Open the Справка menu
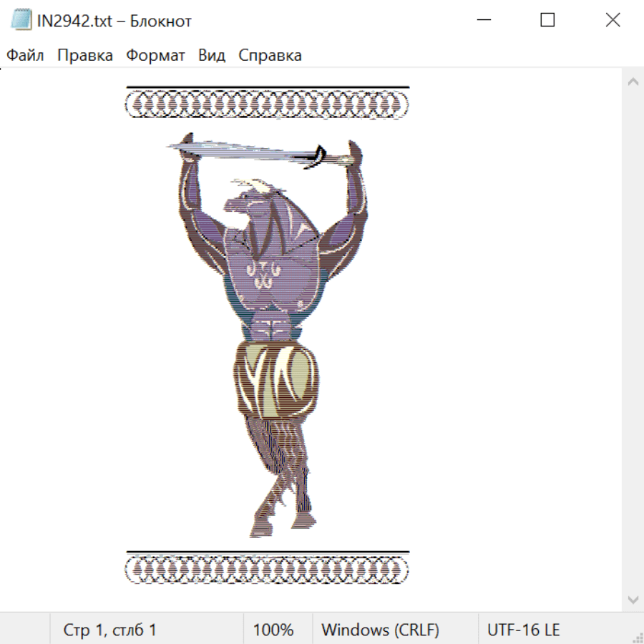Image resolution: width=644 pixels, height=644 pixels. point(270,56)
